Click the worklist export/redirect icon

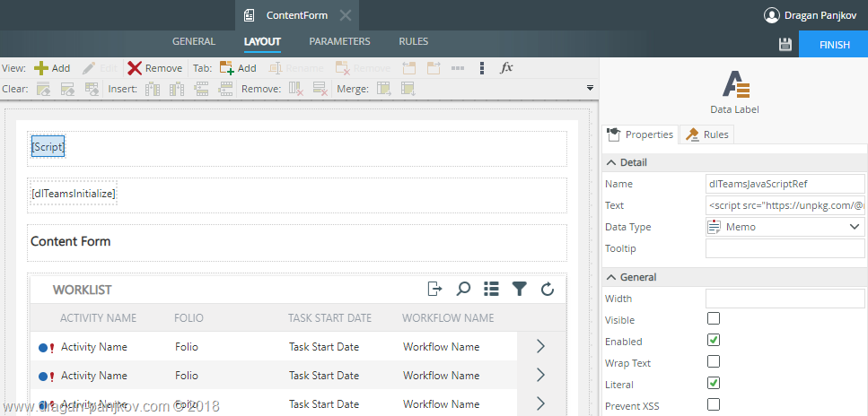click(x=434, y=289)
